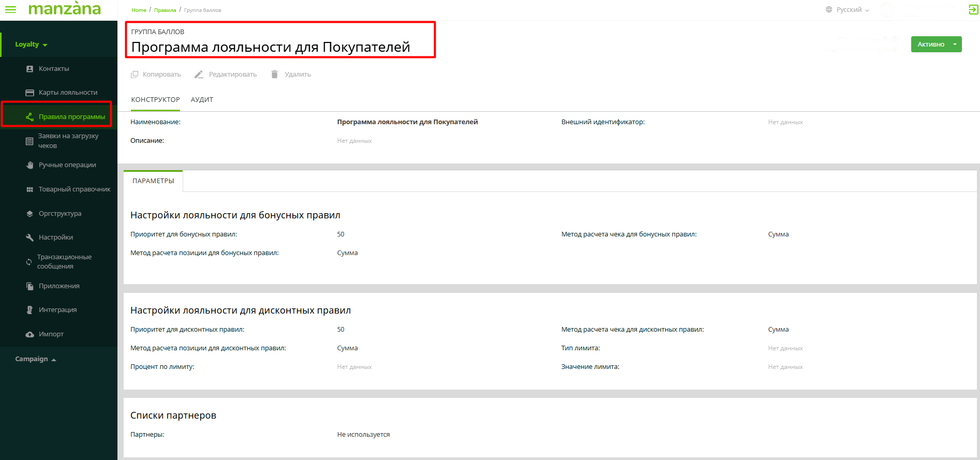Click the Карты лояльности card icon
This screenshot has height=460, width=980.
click(29, 93)
